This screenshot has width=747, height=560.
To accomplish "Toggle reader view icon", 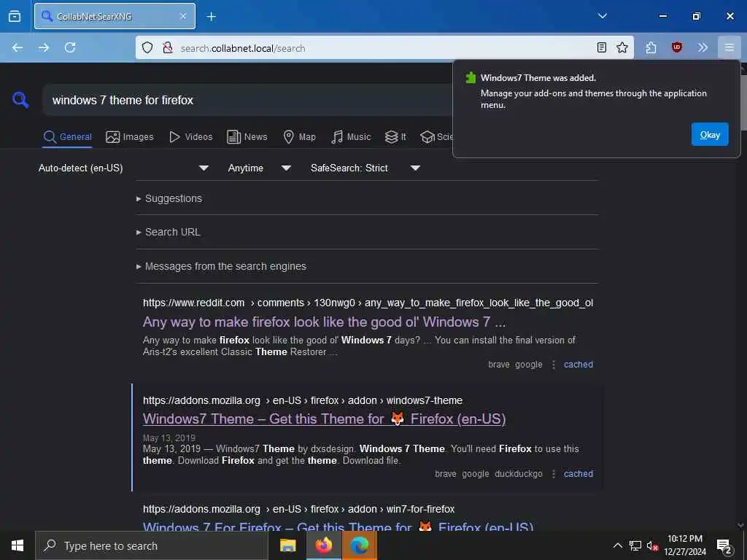I will coord(602,47).
